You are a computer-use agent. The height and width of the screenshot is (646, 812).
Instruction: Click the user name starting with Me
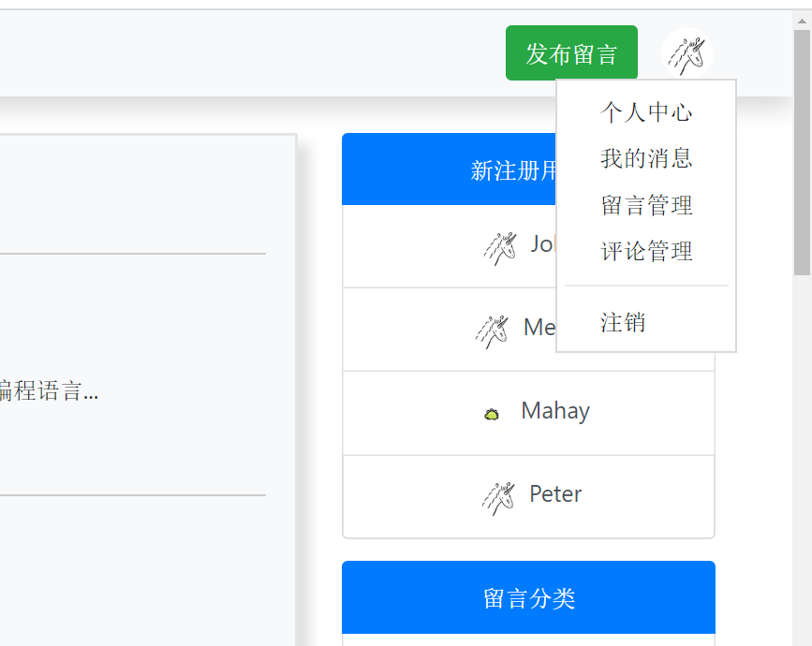click(x=539, y=327)
